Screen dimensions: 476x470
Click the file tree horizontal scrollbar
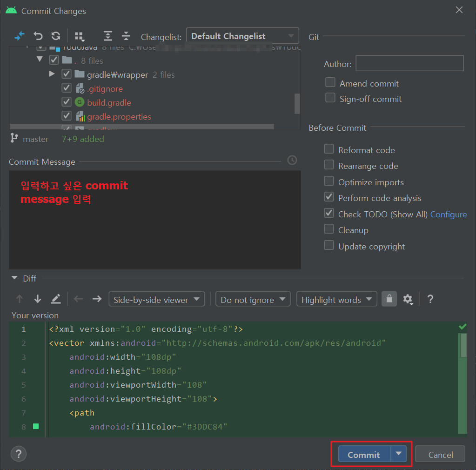(x=142, y=126)
